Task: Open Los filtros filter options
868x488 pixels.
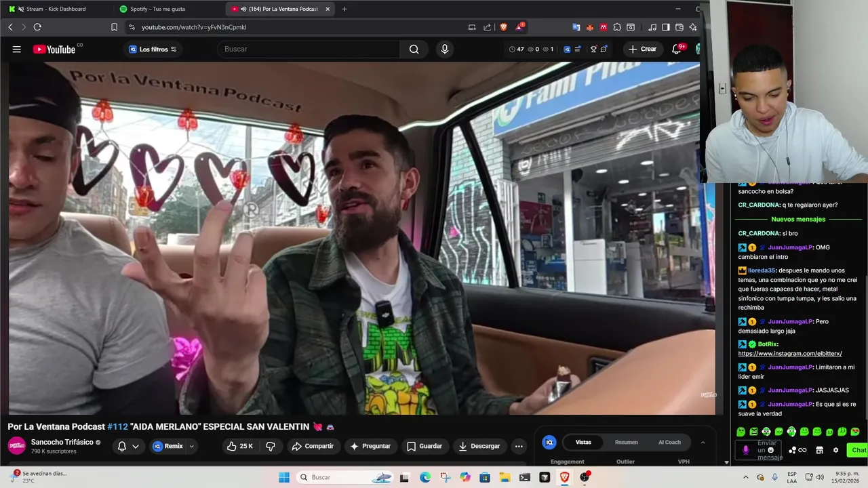Action: point(153,49)
